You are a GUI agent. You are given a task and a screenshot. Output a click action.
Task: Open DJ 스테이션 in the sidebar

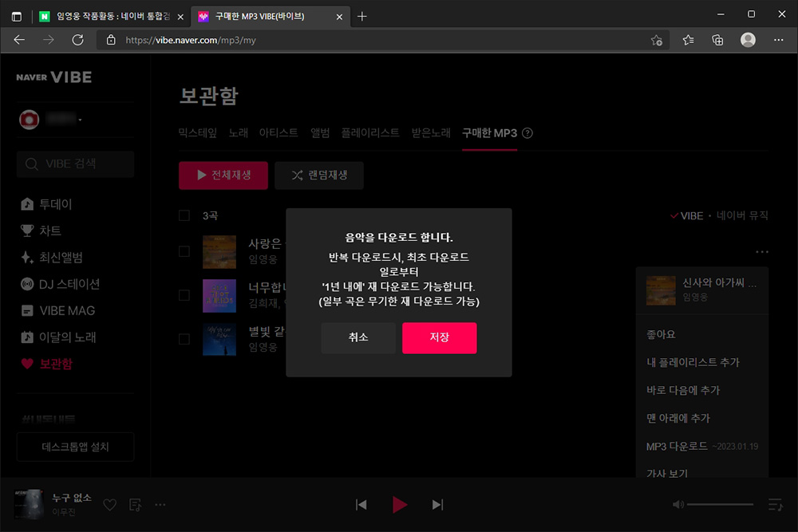click(x=60, y=284)
